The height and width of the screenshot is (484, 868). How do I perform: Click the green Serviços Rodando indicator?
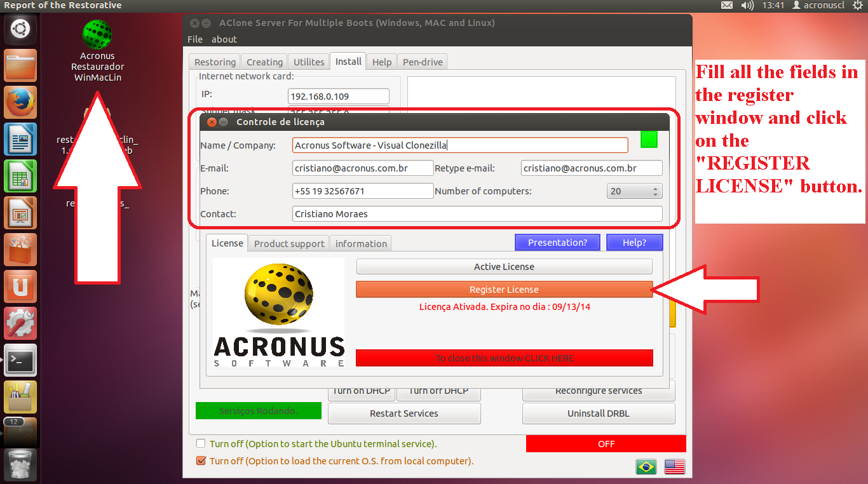(x=258, y=411)
